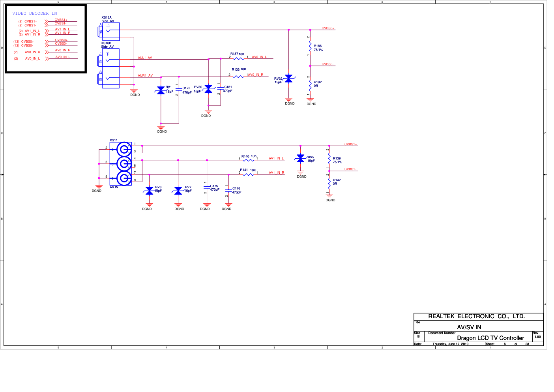
Task: Click the C175 470pF capacitor
Action: point(207,188)
